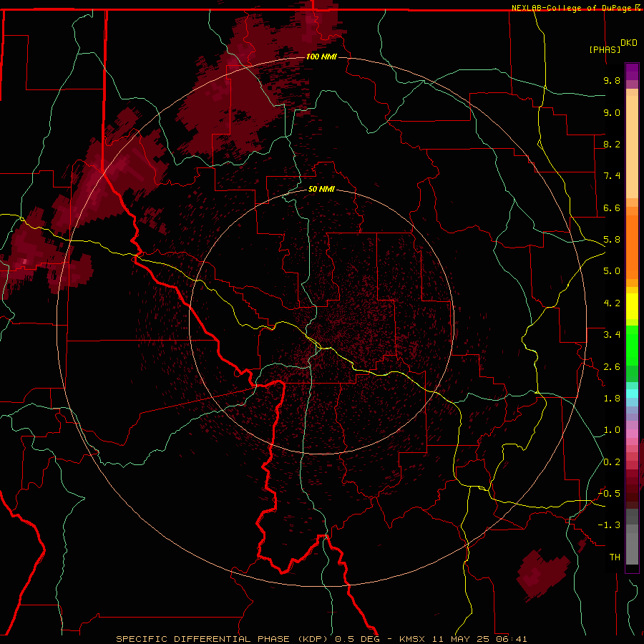Click the 5.0 legend value
The image size is (644, 644).
612,271
